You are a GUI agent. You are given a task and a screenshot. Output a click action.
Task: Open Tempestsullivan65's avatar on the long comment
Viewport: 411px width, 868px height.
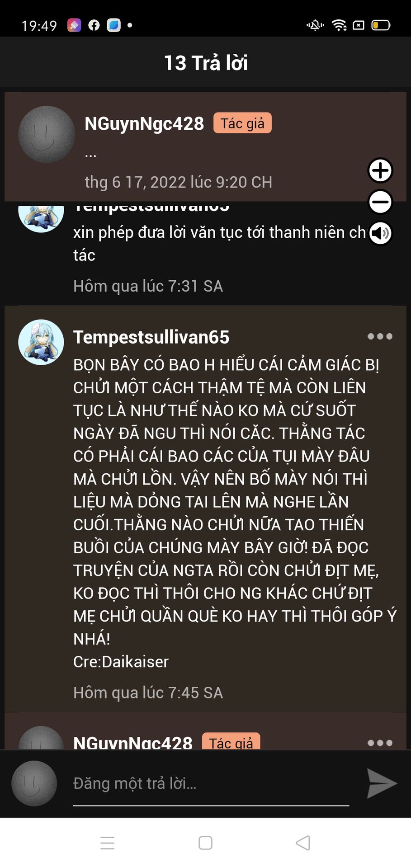pos(41,342)
